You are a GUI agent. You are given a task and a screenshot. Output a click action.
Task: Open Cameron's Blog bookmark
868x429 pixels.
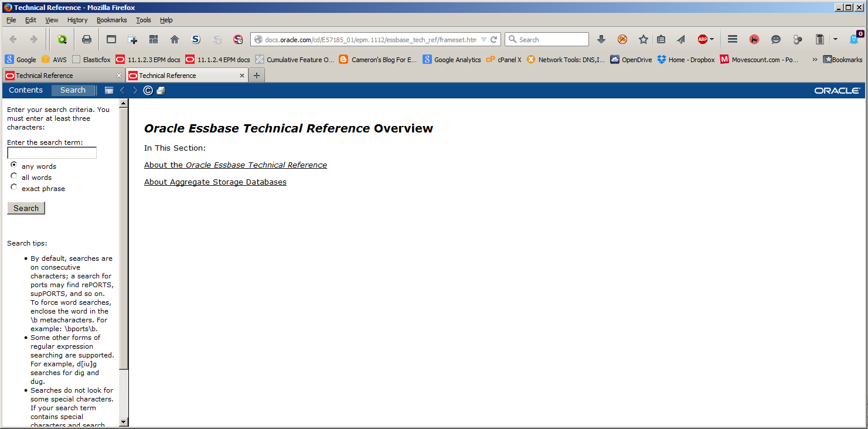[378, 59]
